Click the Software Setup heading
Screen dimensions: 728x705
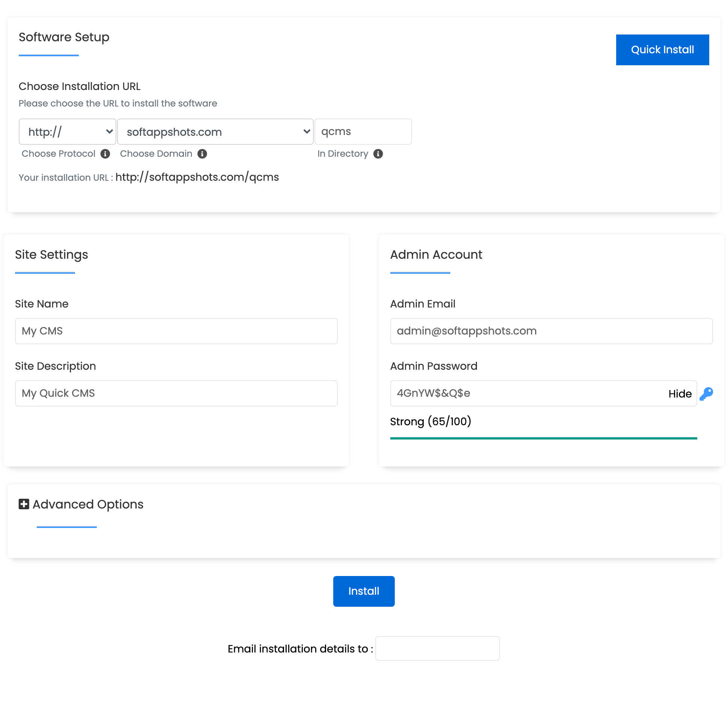(x=64, y=37)
